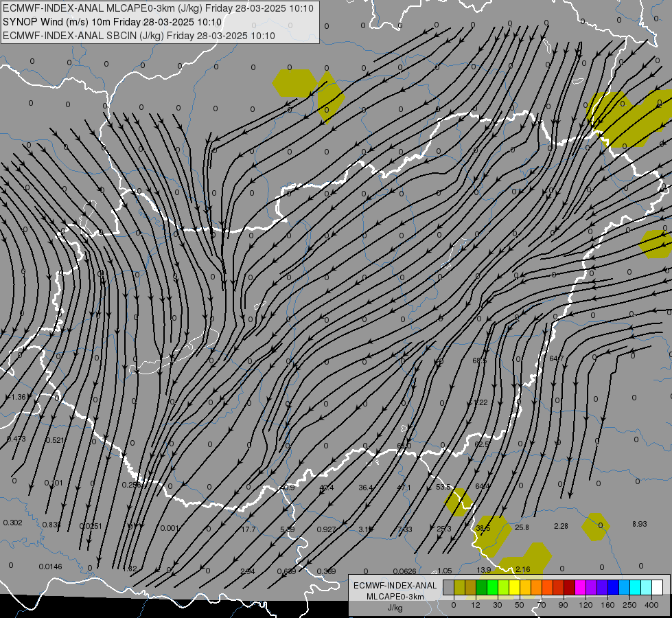Click the map value '36.4'

coord(366,488)
